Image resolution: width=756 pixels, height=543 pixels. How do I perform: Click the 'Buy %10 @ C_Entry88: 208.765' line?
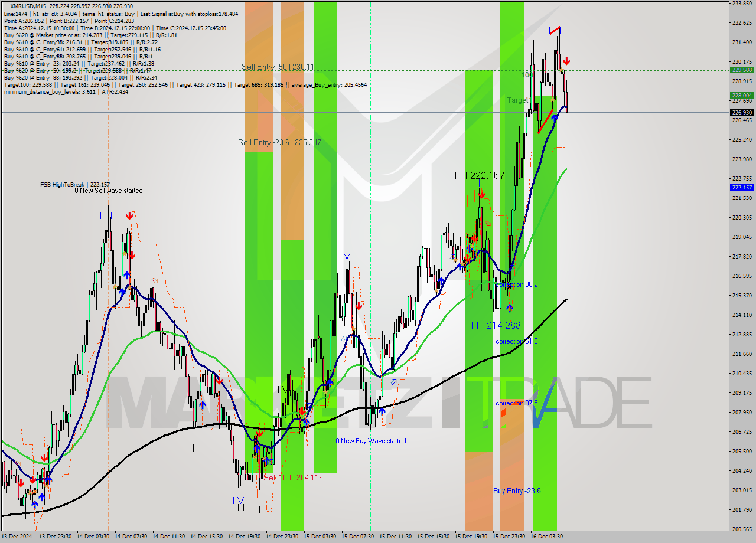pos(77,56)
